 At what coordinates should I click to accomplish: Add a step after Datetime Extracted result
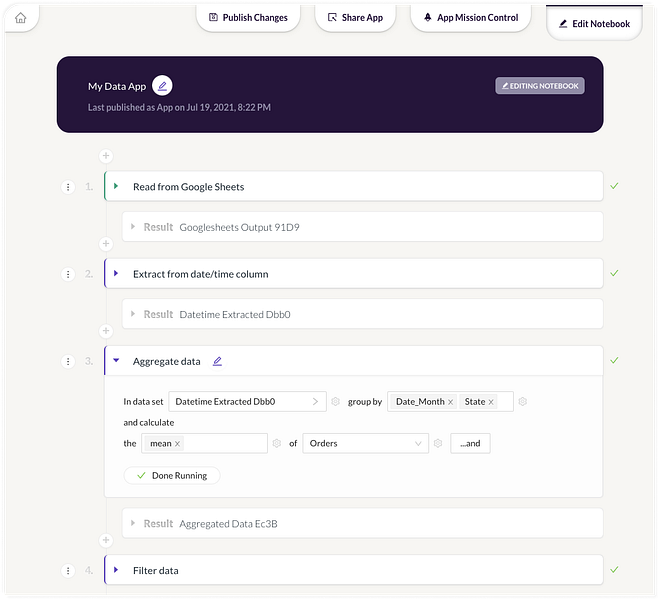(x=106, y=331)
